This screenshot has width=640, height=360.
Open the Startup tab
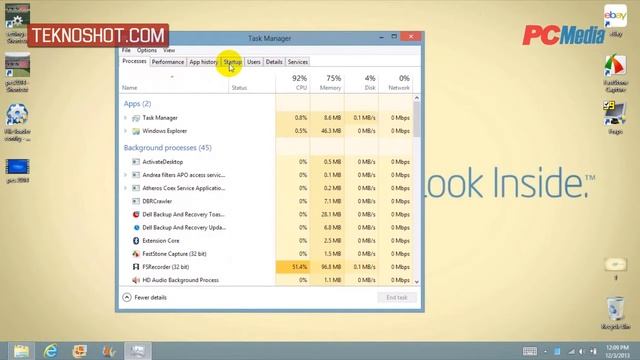232,62
